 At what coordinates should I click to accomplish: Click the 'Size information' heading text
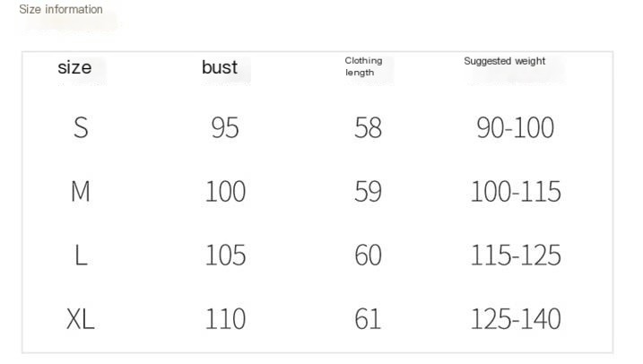tap(61, 10)
